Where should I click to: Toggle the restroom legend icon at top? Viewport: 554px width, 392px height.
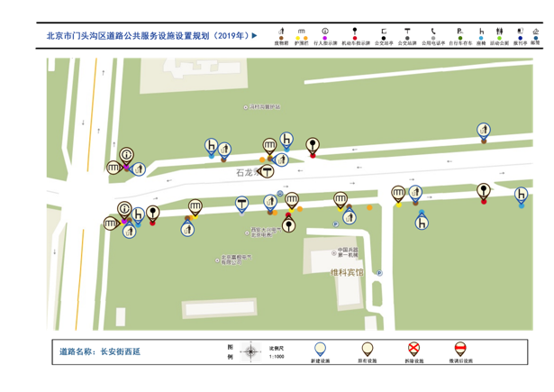coord(499,32)
